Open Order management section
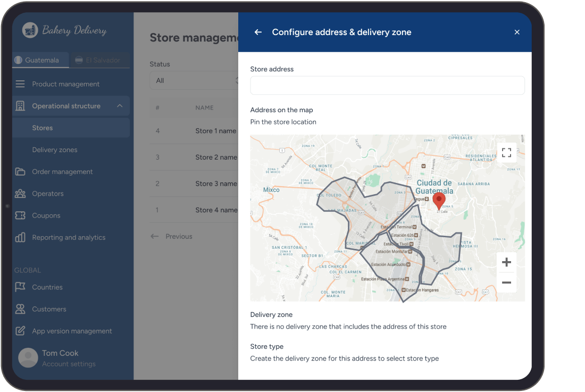This screenshot has height=392, width=585. [x=62, y=172]
